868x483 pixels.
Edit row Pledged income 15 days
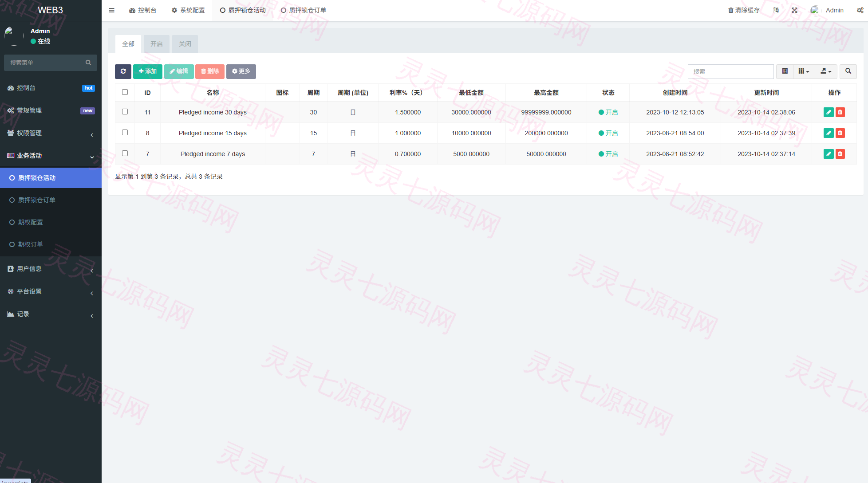(828, 133)
